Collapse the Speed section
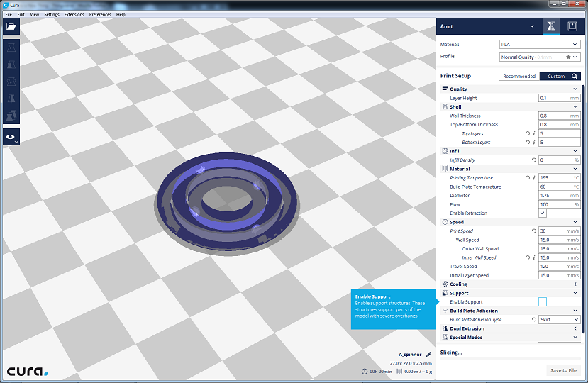The width and height of the screenshot is (588, 383). (x=575, y=222)
